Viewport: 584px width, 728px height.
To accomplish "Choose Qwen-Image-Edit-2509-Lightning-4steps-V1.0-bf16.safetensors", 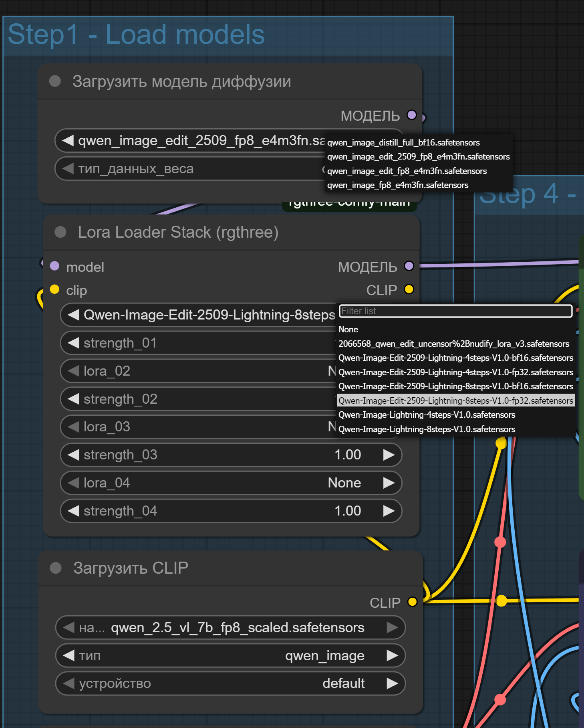I will pyautogui.click(x=456, y=358).
